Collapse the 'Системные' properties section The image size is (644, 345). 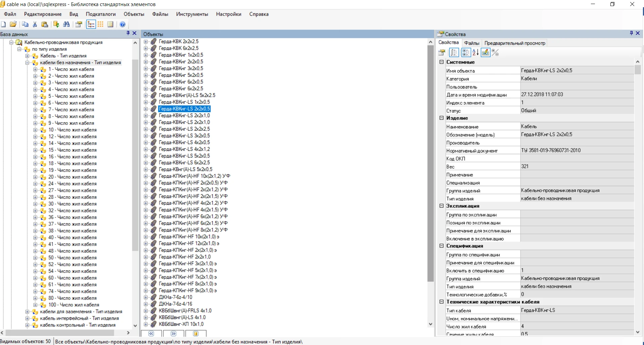pyautogui.click(x=441, y=62)
